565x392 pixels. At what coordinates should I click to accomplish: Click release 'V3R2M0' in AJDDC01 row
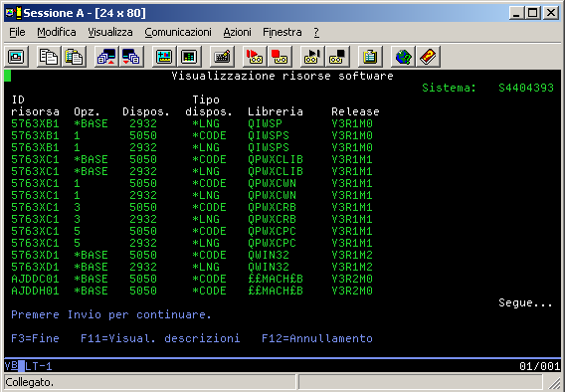[x=352, y=279]
